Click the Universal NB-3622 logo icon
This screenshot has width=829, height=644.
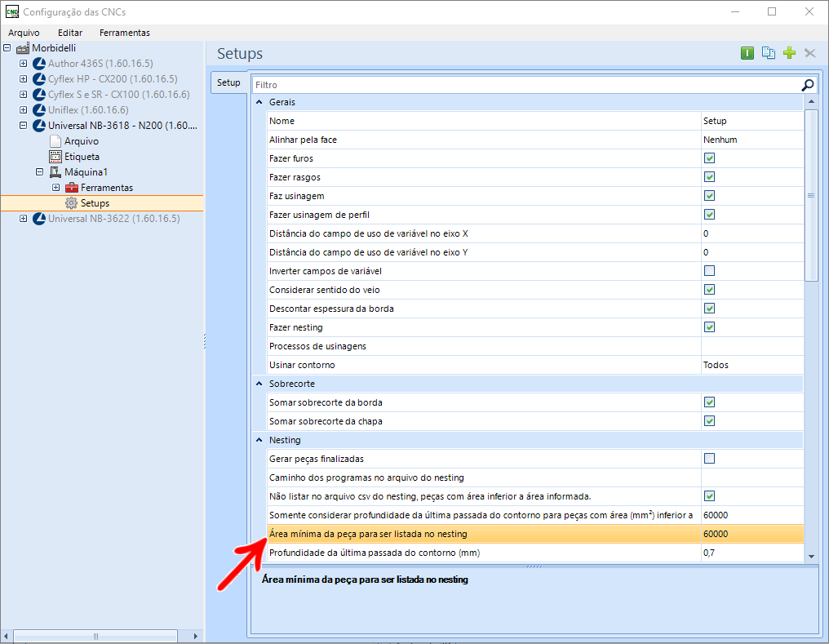[39, 219]
